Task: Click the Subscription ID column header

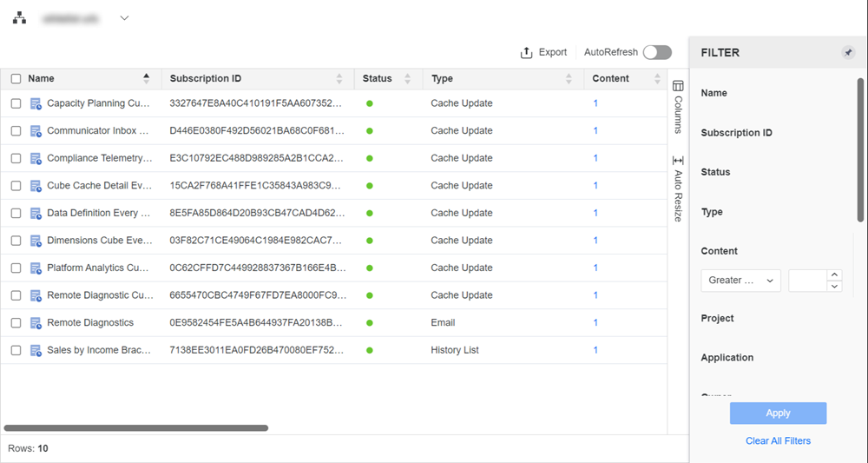Action: [206, 79]
